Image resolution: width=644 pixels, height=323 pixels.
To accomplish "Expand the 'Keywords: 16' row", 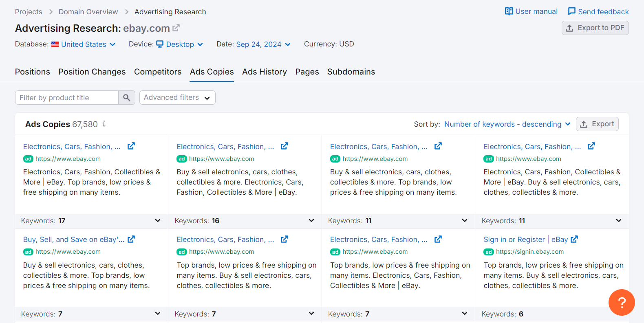I will tap(245, 221).
